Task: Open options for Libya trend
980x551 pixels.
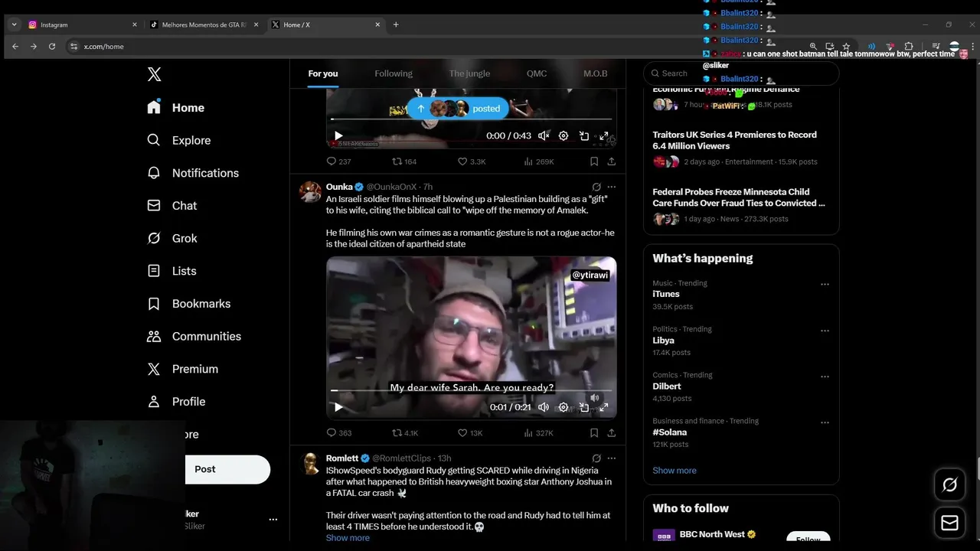Action: (x=825, y=331)
